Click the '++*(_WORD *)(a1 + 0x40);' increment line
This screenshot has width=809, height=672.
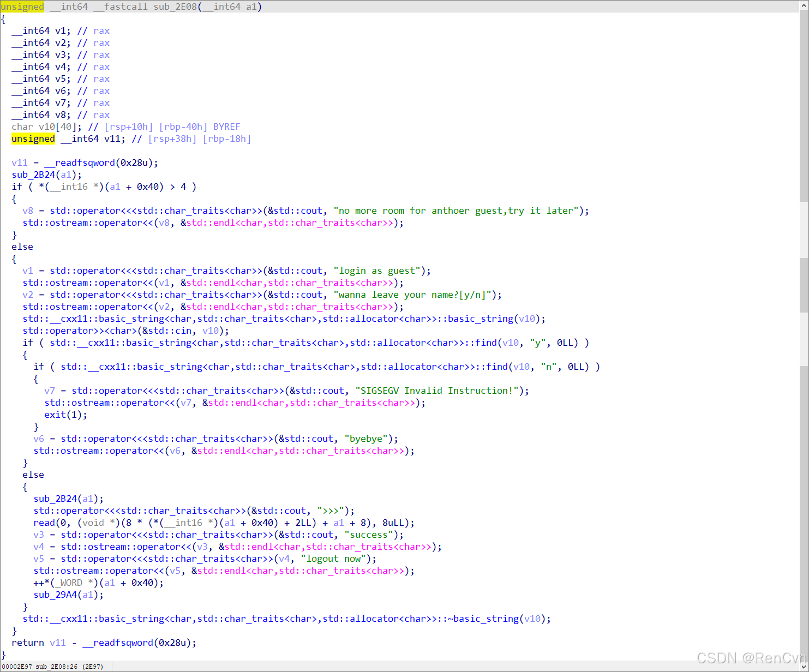click(x=99, y=583)
